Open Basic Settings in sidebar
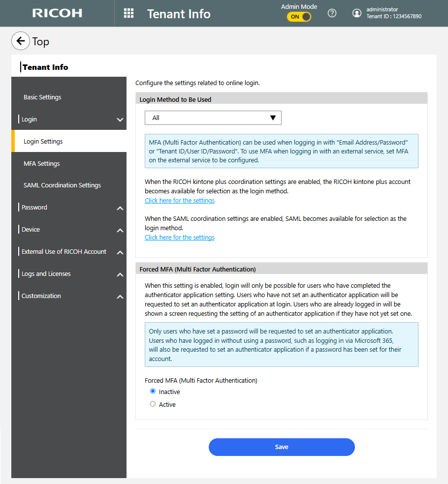The height and width of the screenshot is (484, 448). pos(42,97)
